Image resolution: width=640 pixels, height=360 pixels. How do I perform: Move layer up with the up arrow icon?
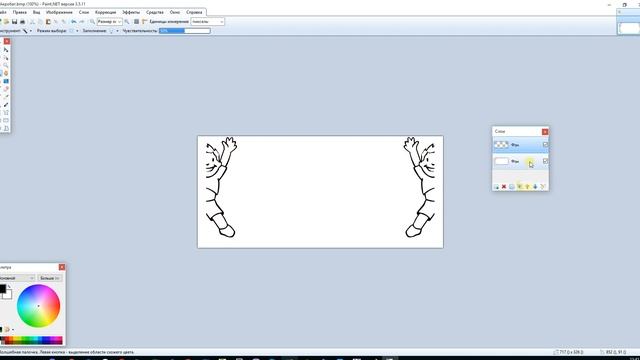click(x=527, y=187)
